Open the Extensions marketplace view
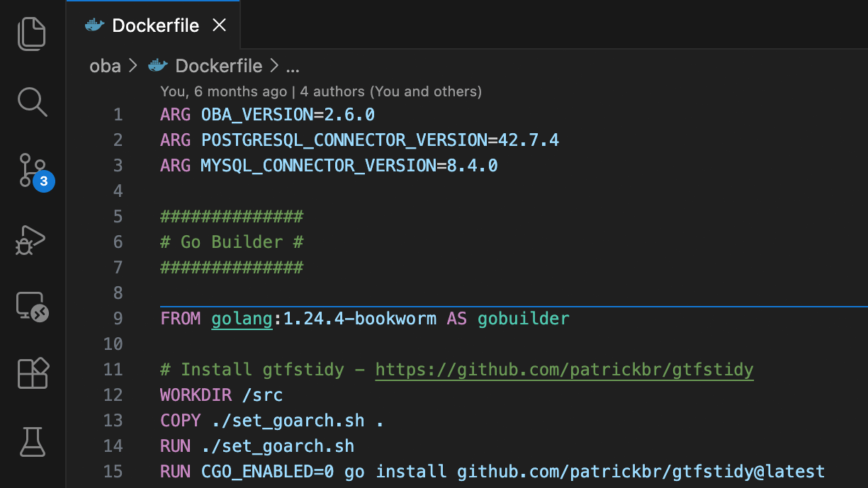The width and height of the screenshot is (868, 488). pyautogui.click(x=32, y=373)
